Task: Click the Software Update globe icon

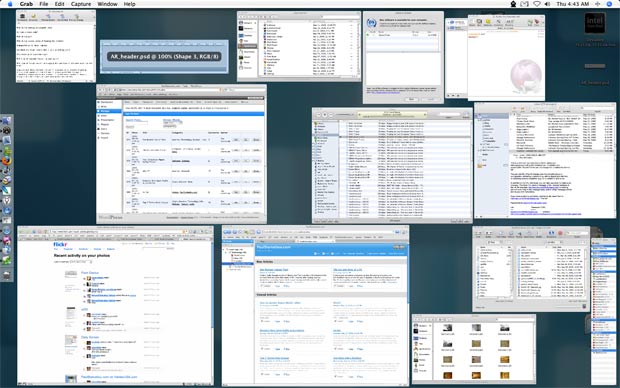Action: pyautogui.click(x=371, y=23)
